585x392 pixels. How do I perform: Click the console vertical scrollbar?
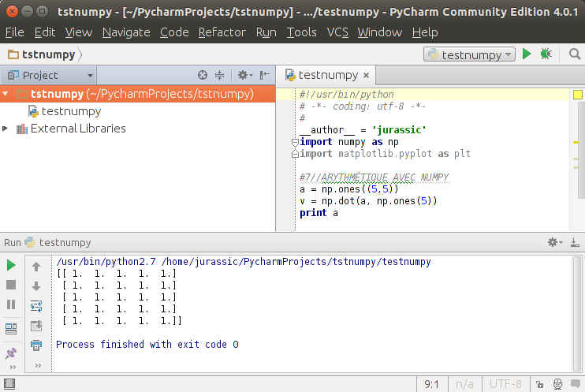578,314
